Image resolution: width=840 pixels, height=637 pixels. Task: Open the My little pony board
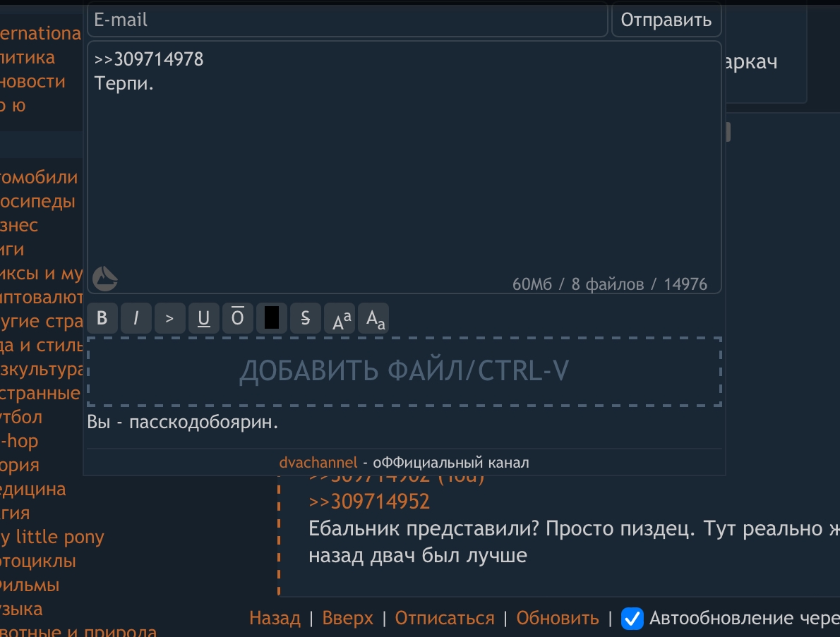[52, 537]
